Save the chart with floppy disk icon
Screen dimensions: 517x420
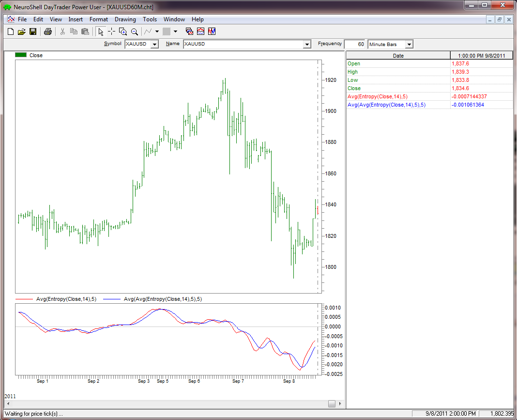pyautogui.click(x=32, y=31)
